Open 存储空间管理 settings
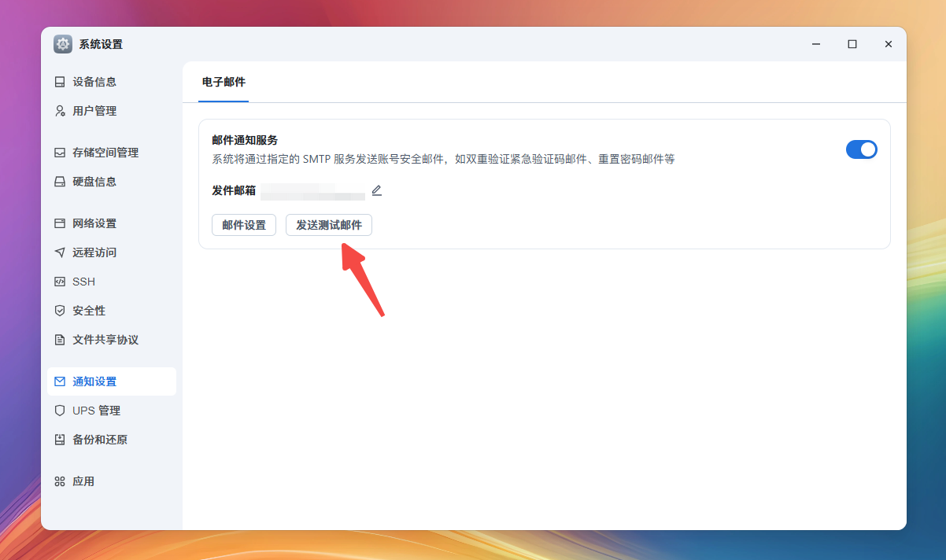This screenshot has height=560, width=946. point(102,152)
